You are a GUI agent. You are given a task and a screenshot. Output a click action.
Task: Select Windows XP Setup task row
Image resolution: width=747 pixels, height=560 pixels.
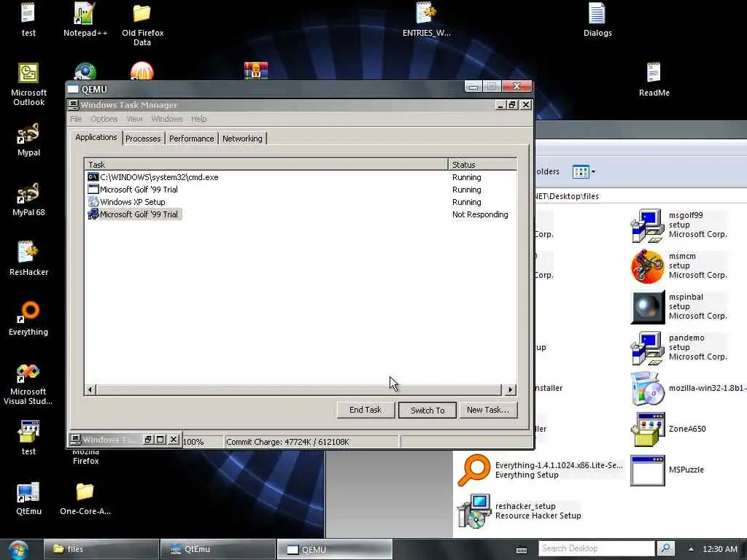pyautogui.click(x=300, y=202)
